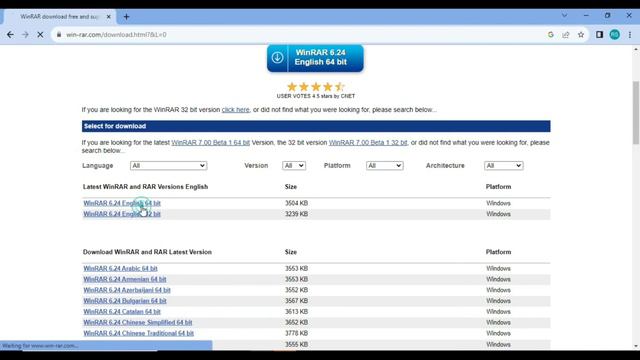Click the address bar URL
The image size is (640, 360).
point(116,35)
